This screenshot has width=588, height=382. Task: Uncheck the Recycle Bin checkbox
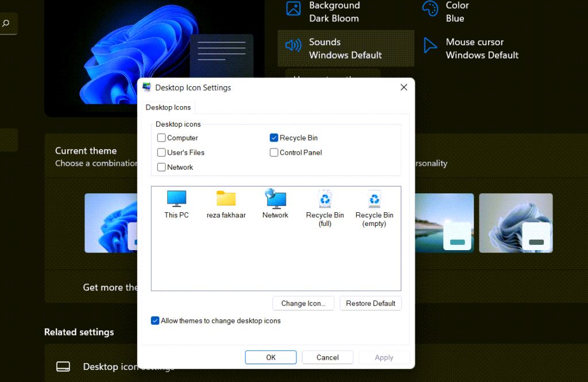click(274, 138)
